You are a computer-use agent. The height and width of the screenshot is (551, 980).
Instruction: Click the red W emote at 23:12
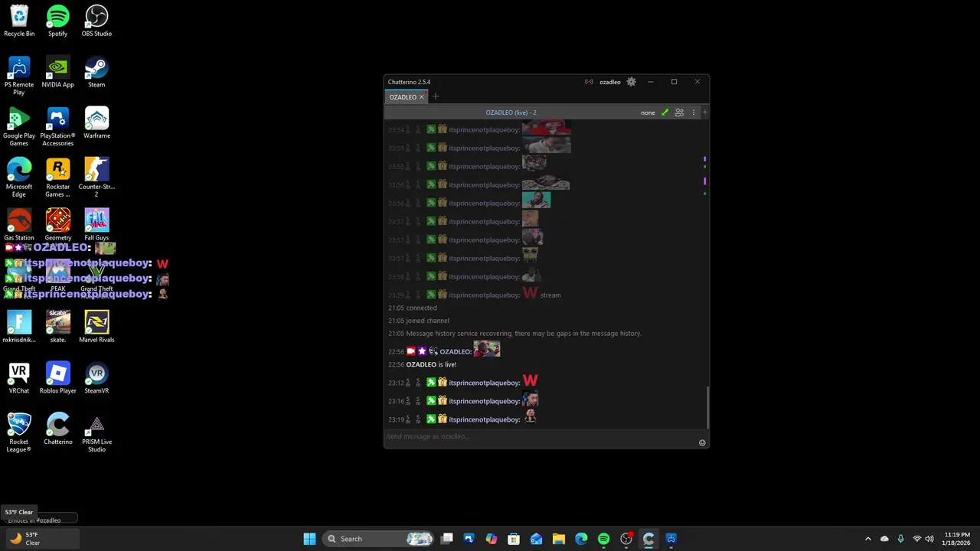point(530,380)
